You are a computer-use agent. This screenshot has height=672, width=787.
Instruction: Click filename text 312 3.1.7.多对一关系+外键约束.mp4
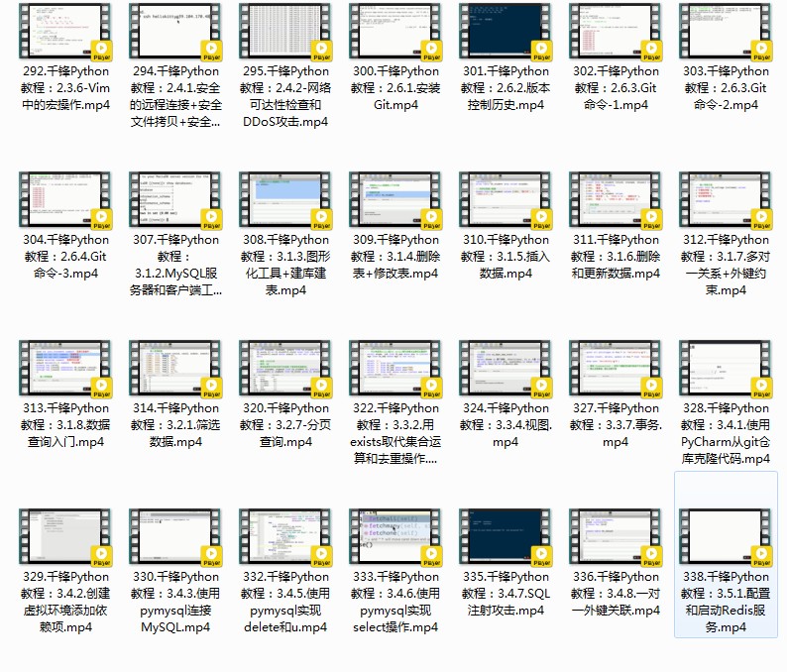tap(726, 265)
